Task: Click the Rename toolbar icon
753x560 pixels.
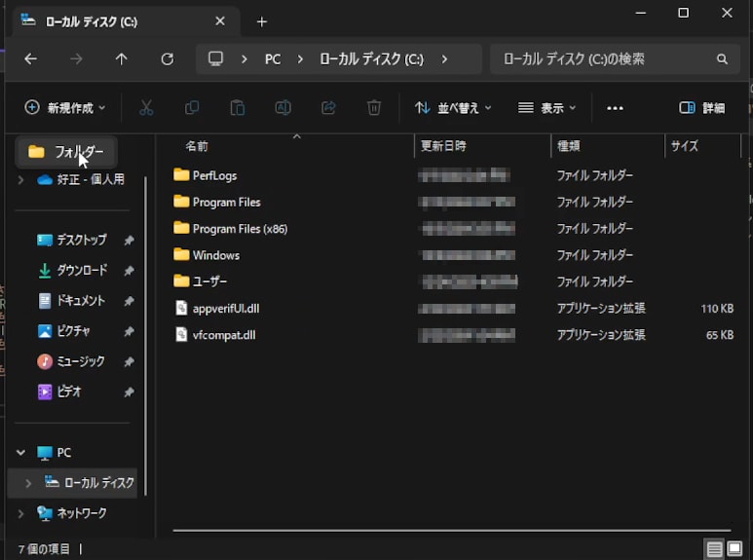Action: 282,107
